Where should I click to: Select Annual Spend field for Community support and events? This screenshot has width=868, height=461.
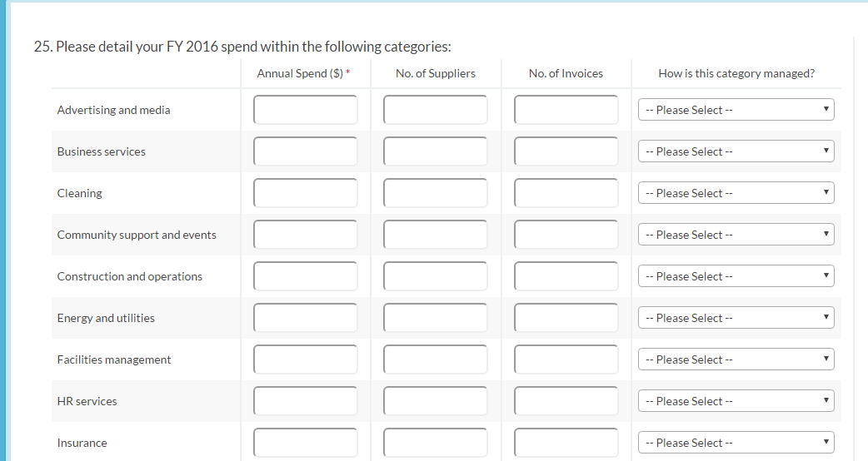click(x=306, y=235)
